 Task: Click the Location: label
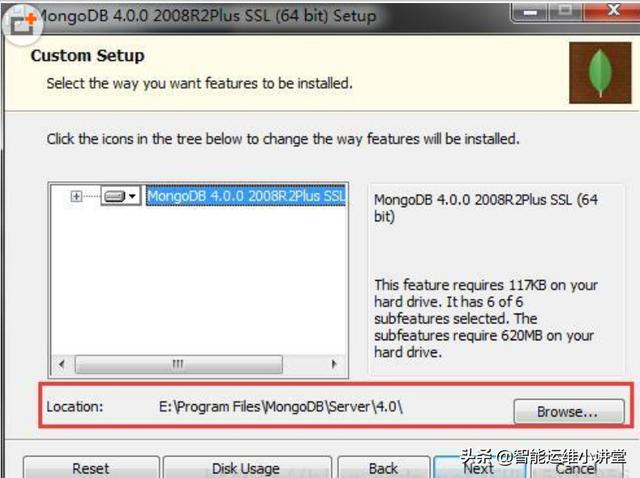coord(75,407)
